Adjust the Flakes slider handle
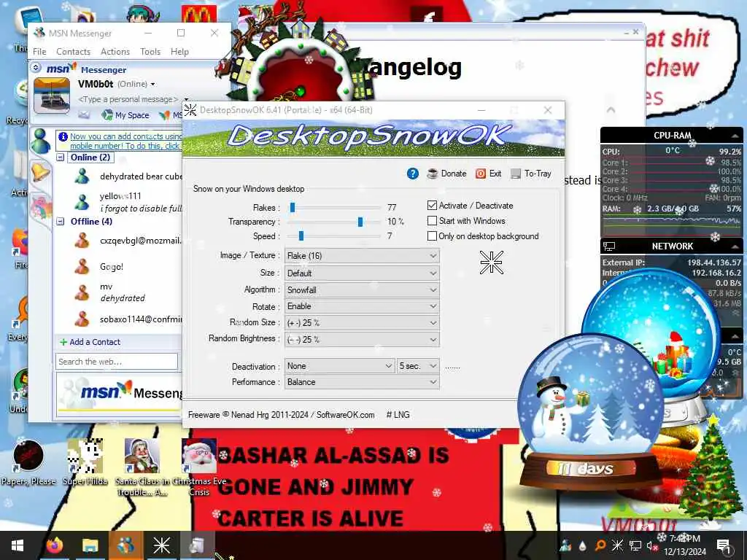 click(x=293, y=207)
